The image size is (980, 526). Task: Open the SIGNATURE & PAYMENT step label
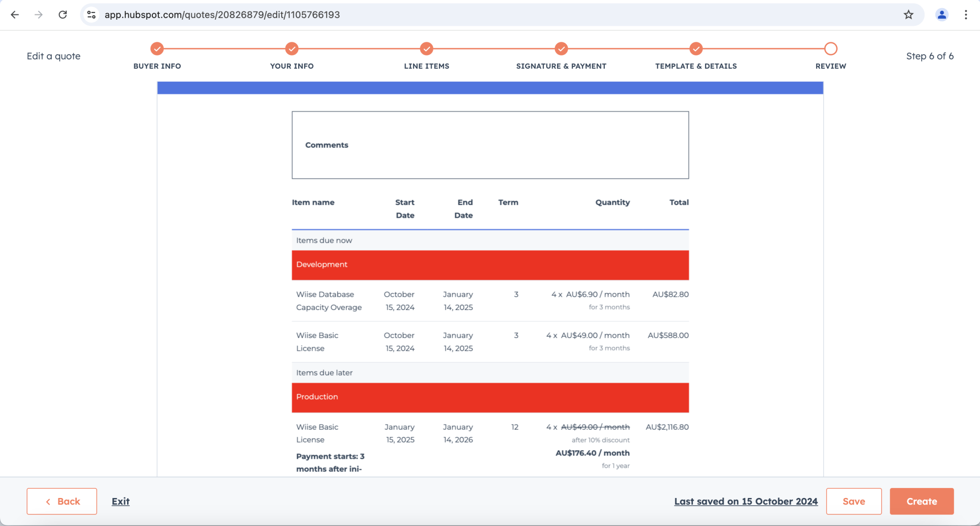coord(561,66)
